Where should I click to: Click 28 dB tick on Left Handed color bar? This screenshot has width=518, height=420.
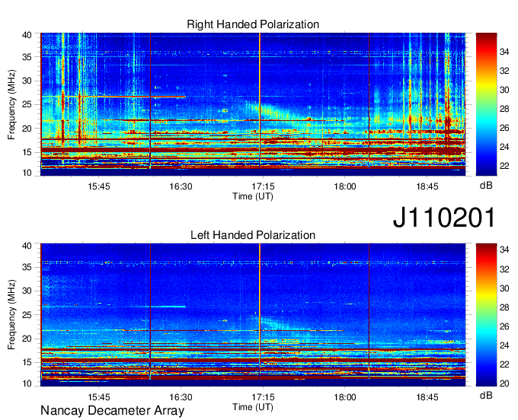click(504, 307)
